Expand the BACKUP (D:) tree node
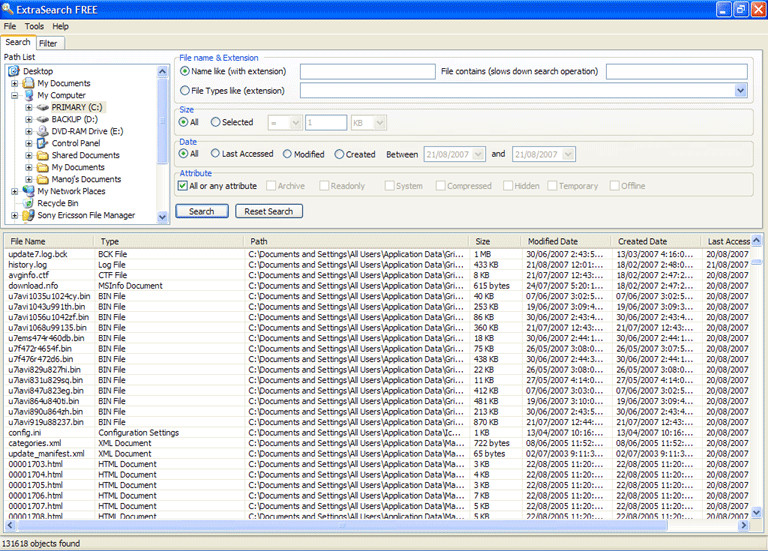The image size is (768, 551). pyautogui.click(x=29, y=119)
